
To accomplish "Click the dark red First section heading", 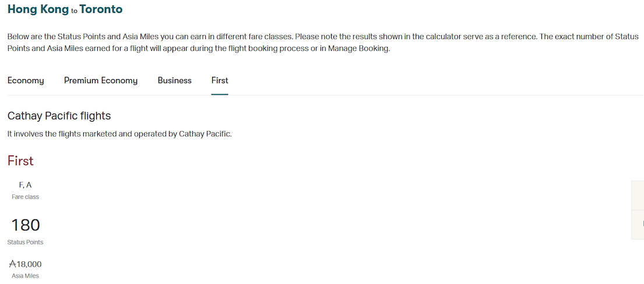I will pyautogui.click(x=20, y=161).
